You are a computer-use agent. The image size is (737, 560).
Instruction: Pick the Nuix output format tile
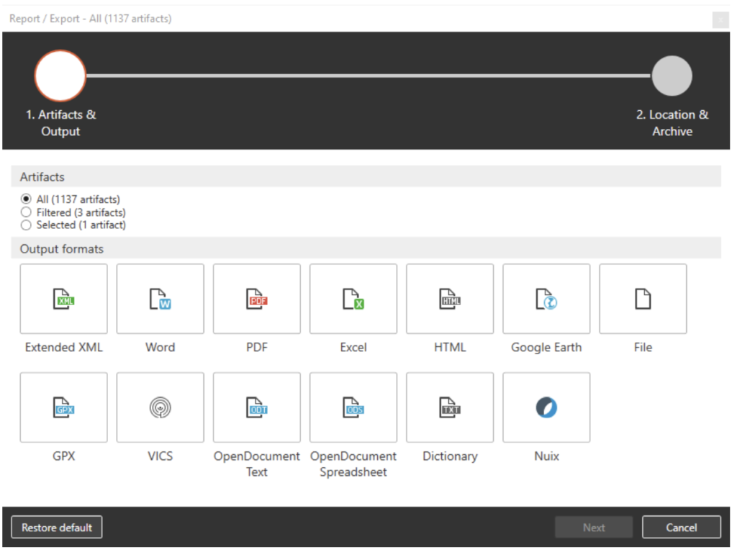coord(546,407)
